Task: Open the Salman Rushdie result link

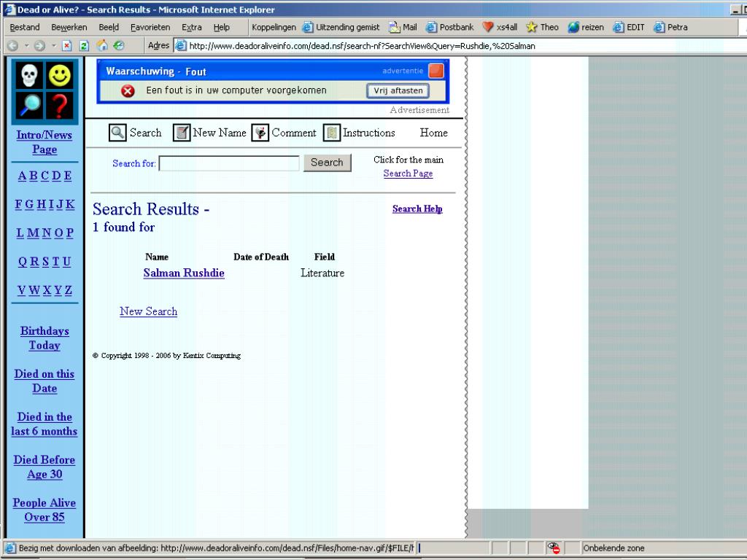Action: click(x=184, y=273)
